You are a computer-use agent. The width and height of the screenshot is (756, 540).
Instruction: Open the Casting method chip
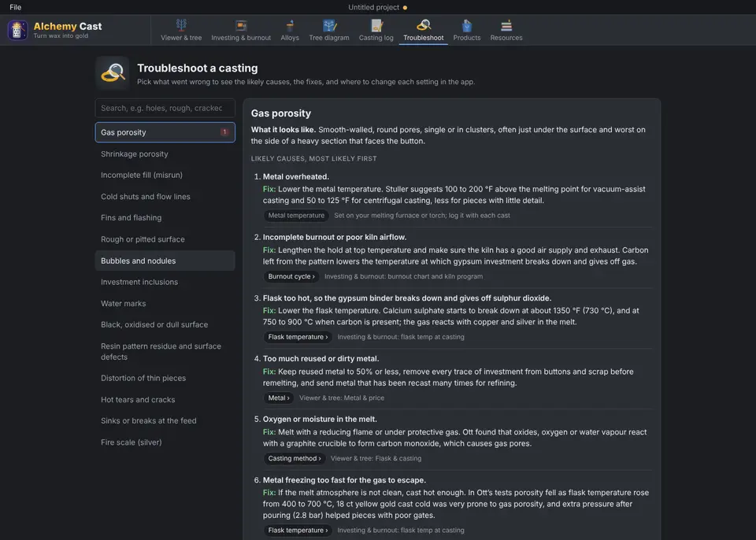294,458
